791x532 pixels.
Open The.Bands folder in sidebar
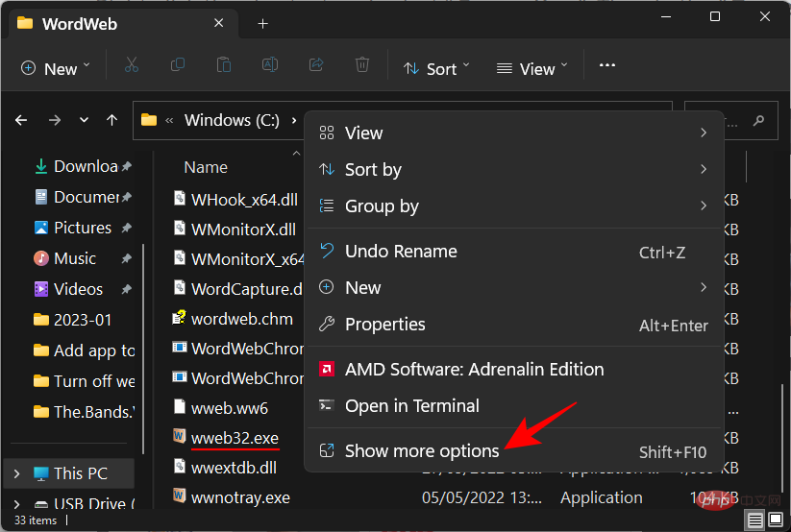click(x=85, y=412)
